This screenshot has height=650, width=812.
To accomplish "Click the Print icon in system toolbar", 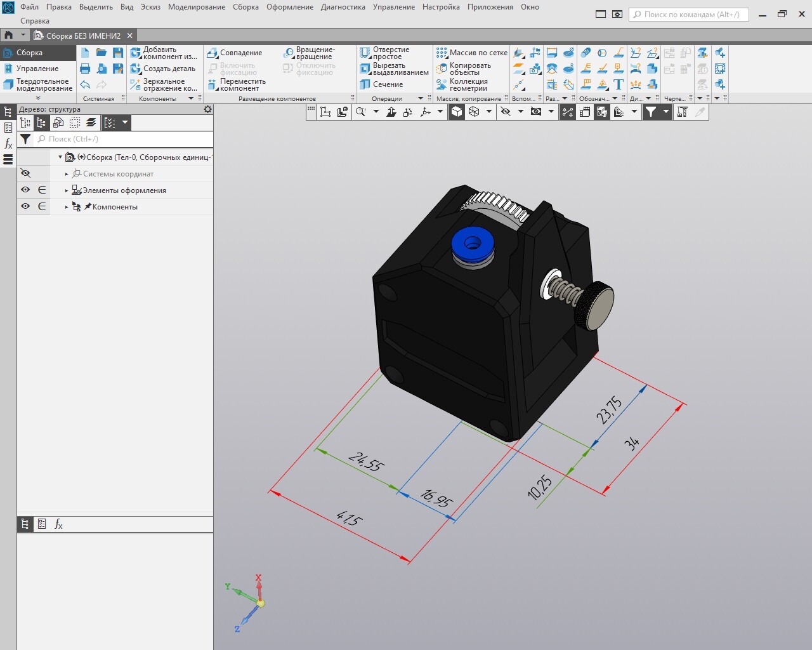I will [x=85, y=69].
